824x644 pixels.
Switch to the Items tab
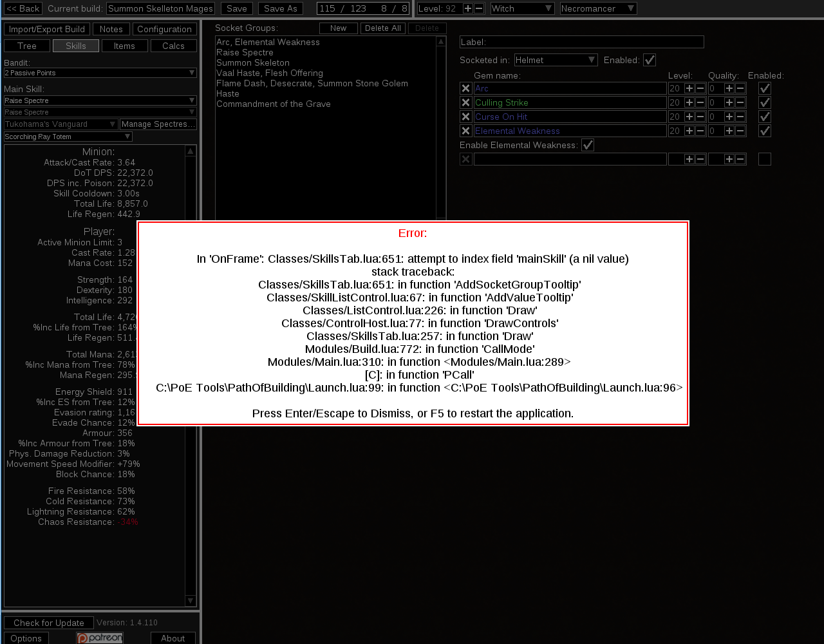pos(124,45)
